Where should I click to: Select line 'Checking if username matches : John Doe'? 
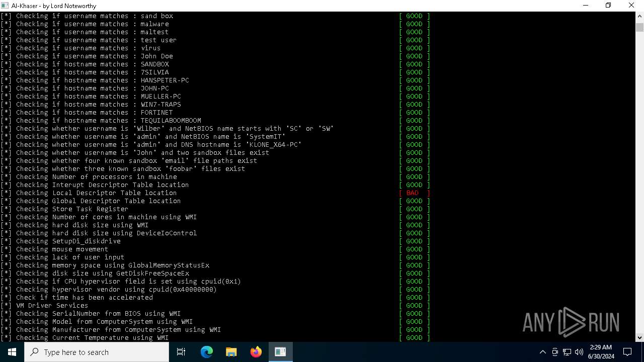(x=87, y=56)
